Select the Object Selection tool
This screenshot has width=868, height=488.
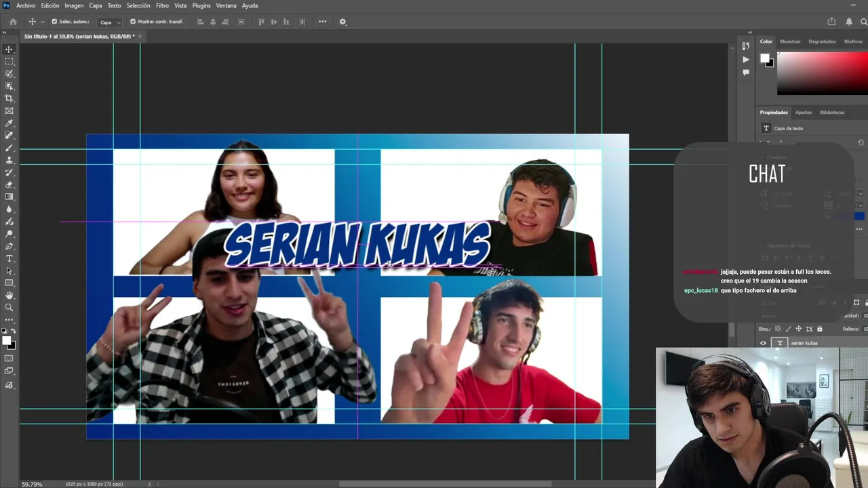click(9, 86)
